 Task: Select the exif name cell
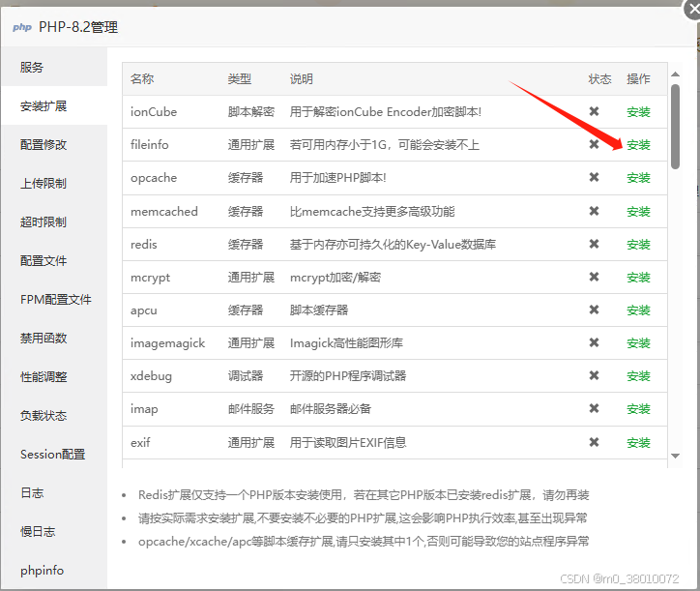click(140, 443)
